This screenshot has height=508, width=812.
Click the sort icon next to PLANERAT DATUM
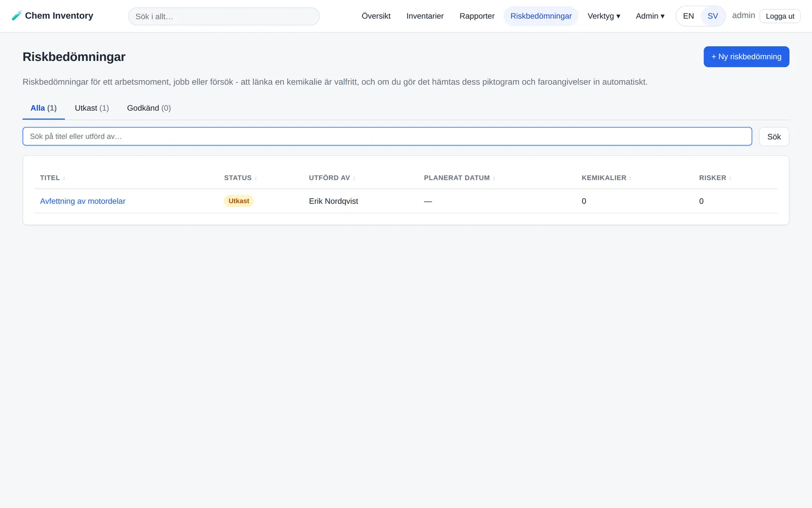point(494,178)
